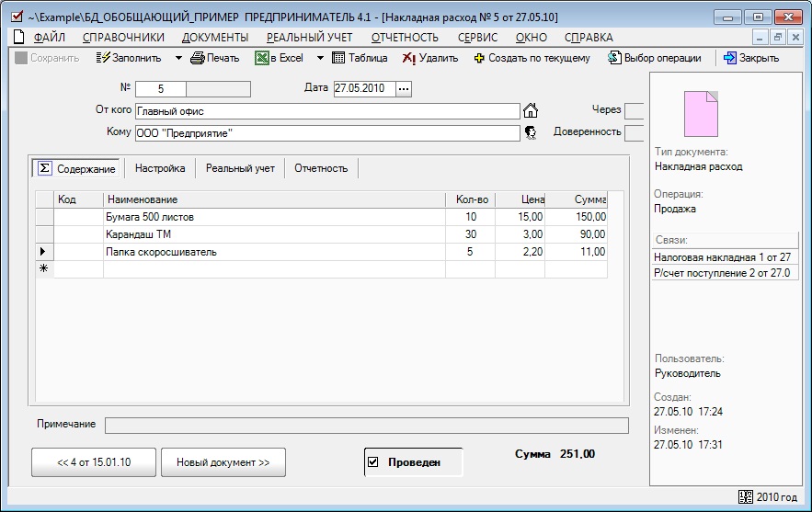Open 'Выбор операции' operation chooser
This screenshot has width=812, height=512.
click(615, 58)
